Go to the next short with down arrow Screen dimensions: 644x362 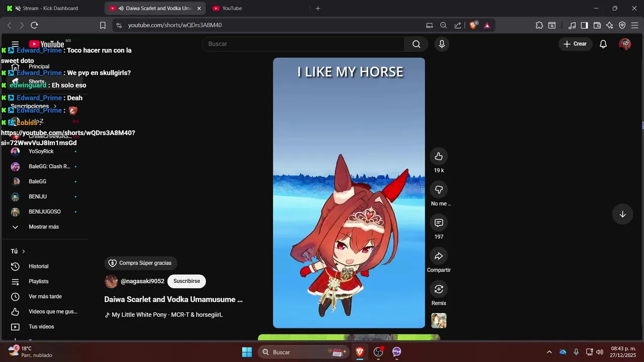click(622, 214)
